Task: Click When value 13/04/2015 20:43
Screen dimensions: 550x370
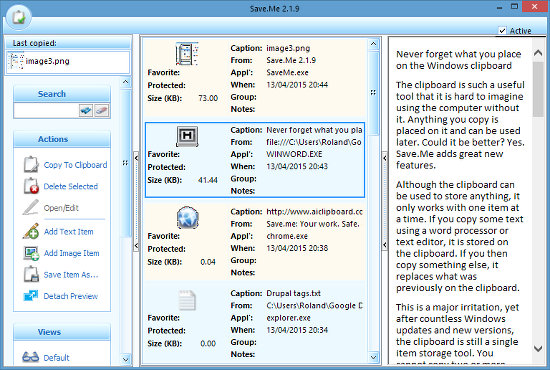Action: (297, 167)
